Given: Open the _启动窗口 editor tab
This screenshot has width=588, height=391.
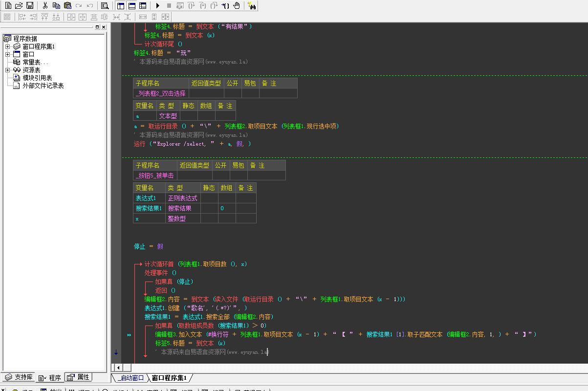Looking at the screenshot, I should 131,378.
